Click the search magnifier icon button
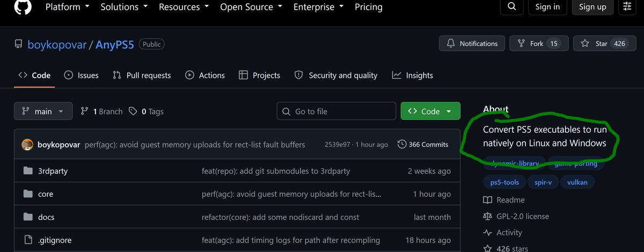Image resolution: width=644 pixels, height=252 pixels. (x=512, y=6)
